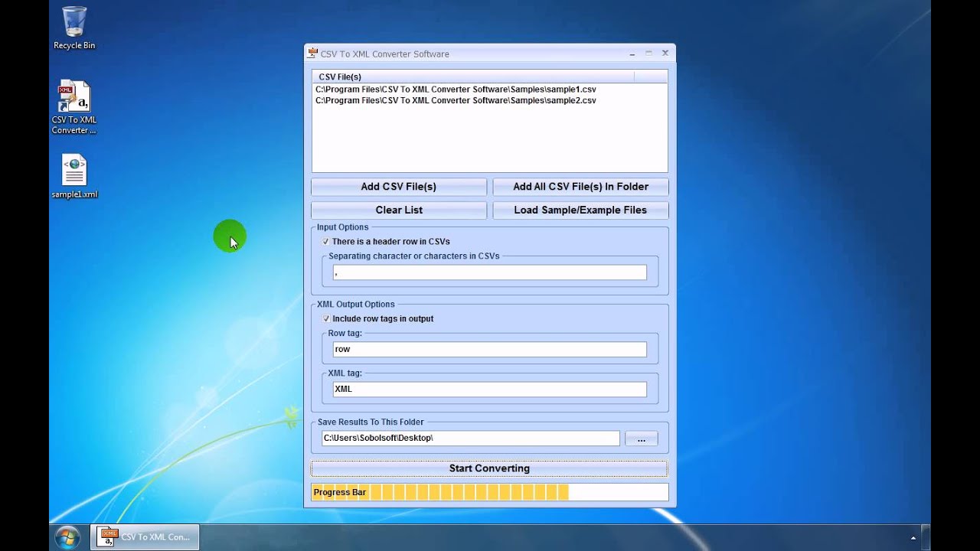The height and width of the screenshot is (551, 980).
Task: Click the app icon in the title bar
Action: click(x=312, y=54)
